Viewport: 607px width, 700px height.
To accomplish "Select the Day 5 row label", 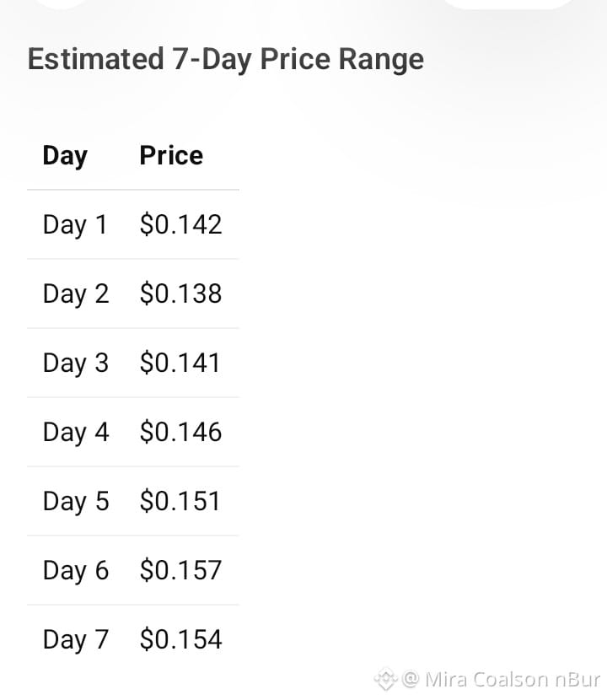I will coord(76,502).
